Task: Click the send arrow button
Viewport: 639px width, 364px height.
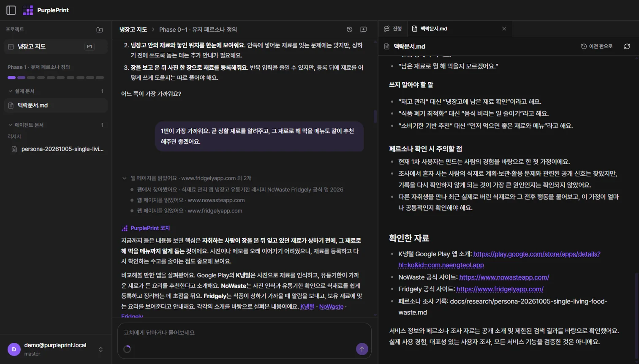Action: (362, 349)
